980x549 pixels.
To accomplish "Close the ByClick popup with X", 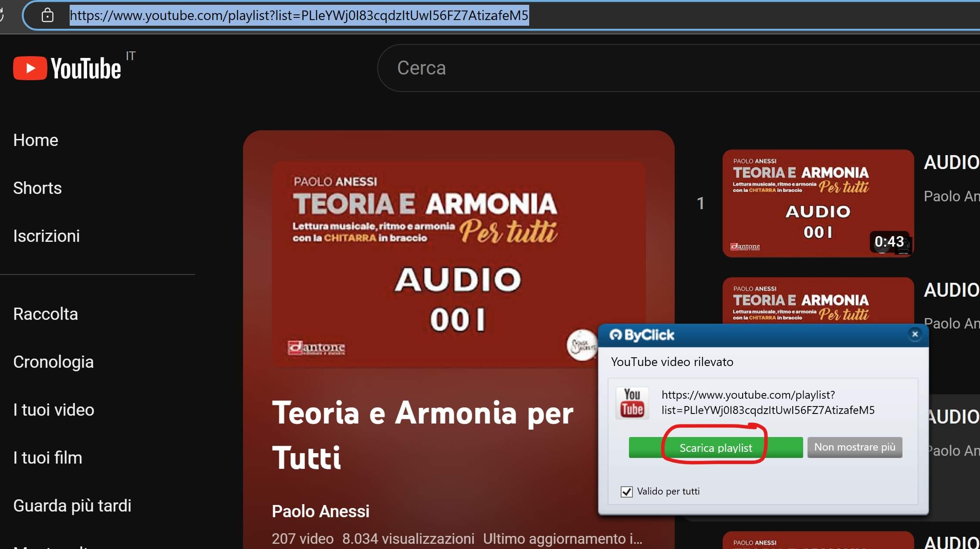I will (x=915, y=334).
